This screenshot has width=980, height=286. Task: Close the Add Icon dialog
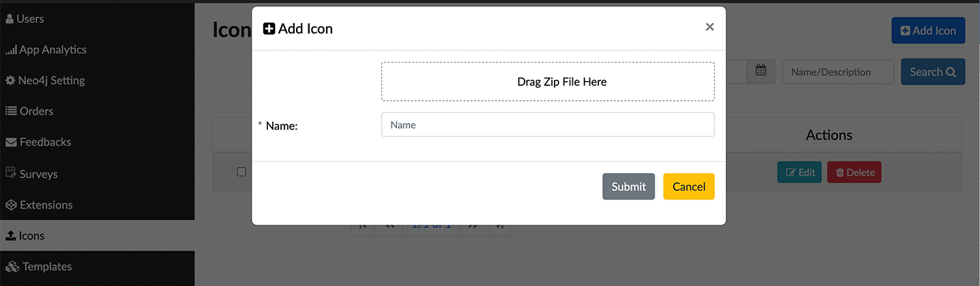click(x=710, y=27)
